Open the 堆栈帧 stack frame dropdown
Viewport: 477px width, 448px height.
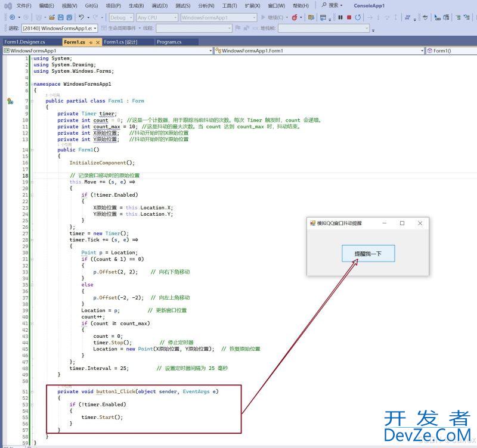(x=324, y=28)
